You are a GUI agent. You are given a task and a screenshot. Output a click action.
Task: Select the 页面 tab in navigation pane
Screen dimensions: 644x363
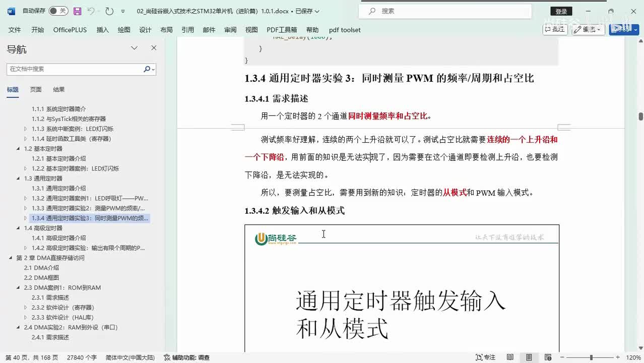pos(36,90)
